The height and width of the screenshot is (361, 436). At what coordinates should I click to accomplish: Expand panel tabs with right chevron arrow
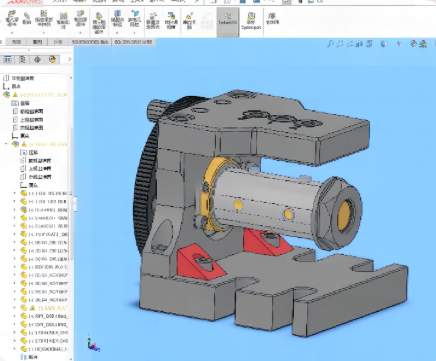point(69,59)
